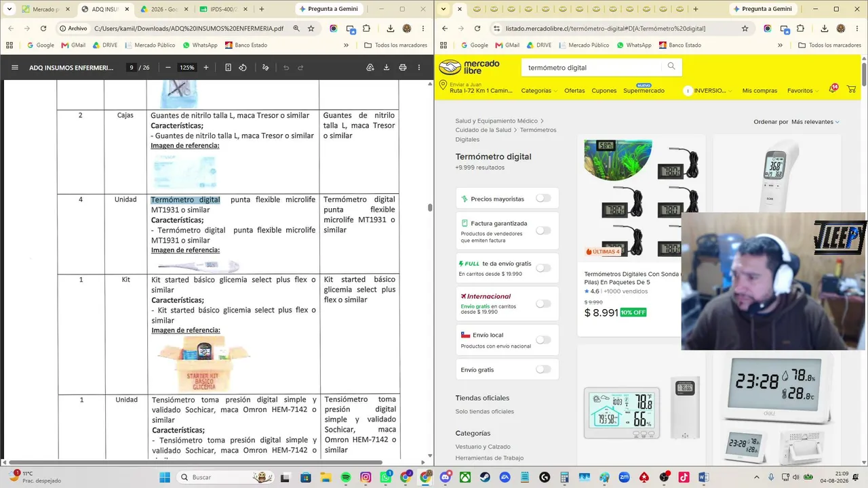Click Solo tiendas oficiales filter link
This screenshot has height=488, width=868.
(485, 411)
